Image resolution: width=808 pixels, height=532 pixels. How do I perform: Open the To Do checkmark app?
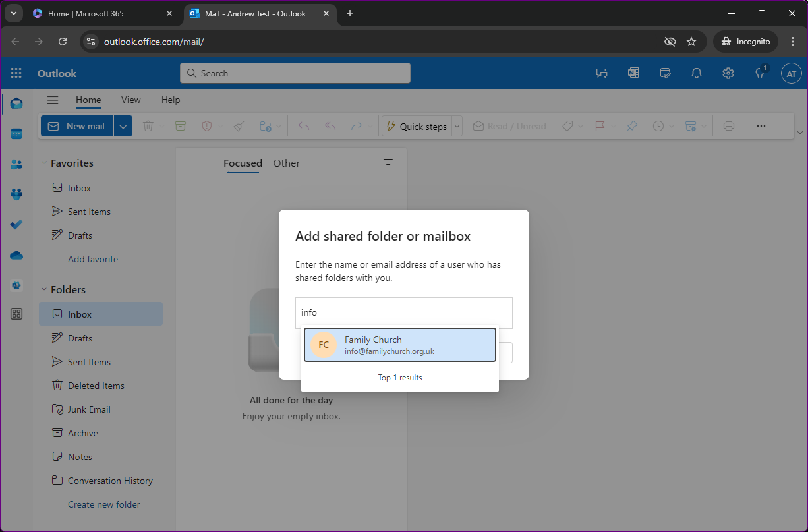[16, 225]
